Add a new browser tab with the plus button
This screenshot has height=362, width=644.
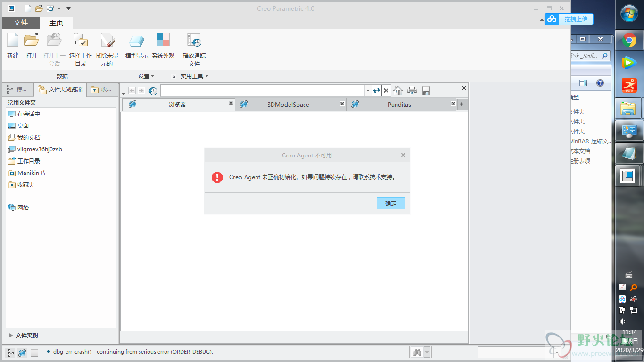462,104
